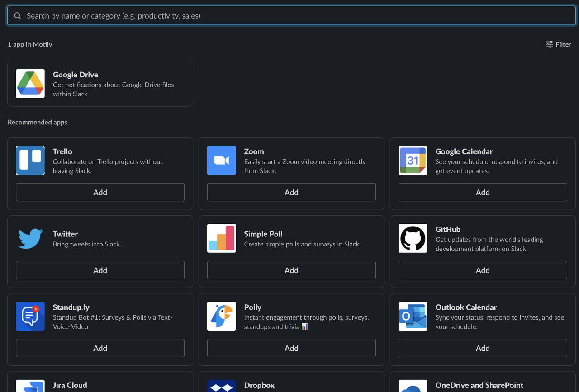Image resolution: width=579 pixels, height=392 pixels.
Task: Click the GitHub app icon
Action: pyautogui.click(x=413, y=238)
